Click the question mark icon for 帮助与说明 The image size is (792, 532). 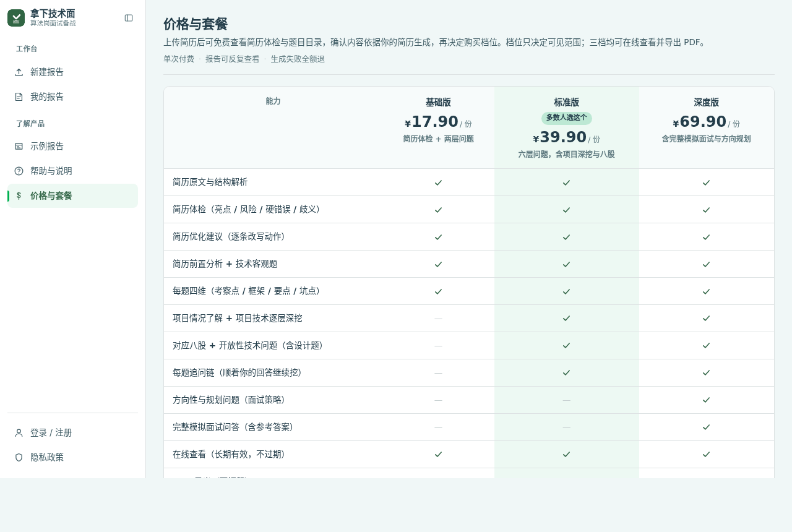coord(19,171)
